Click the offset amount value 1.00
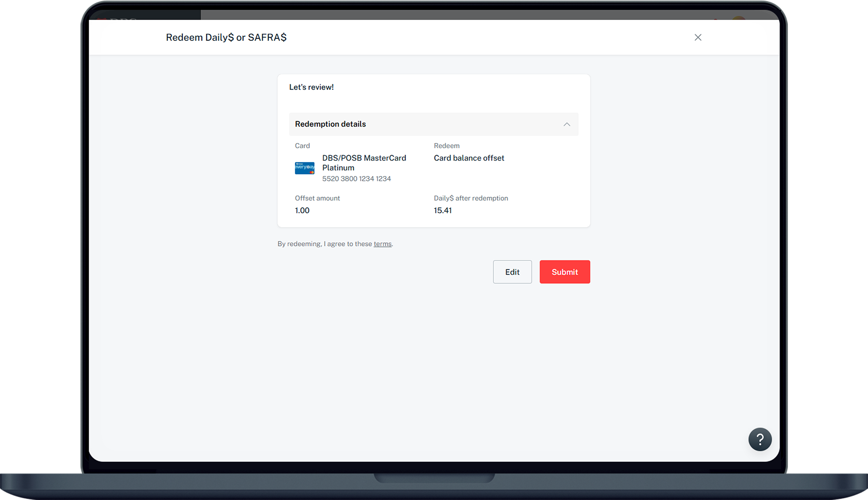 click(x=302, y=211)
